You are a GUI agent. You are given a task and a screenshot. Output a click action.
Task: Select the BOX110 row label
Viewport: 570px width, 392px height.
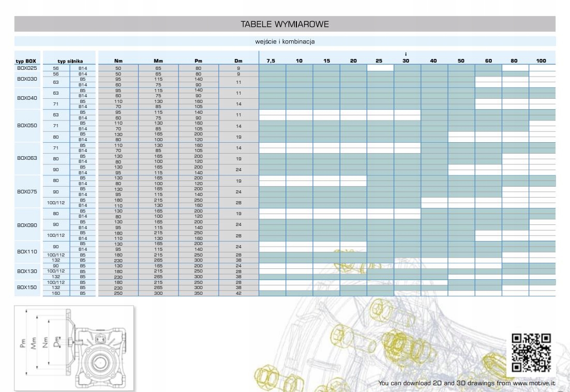click(27, 251)
